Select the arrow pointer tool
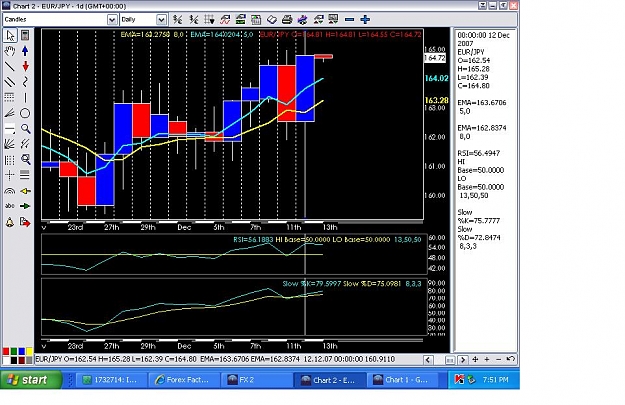The image size is (625, 405). tap(10, 35)
